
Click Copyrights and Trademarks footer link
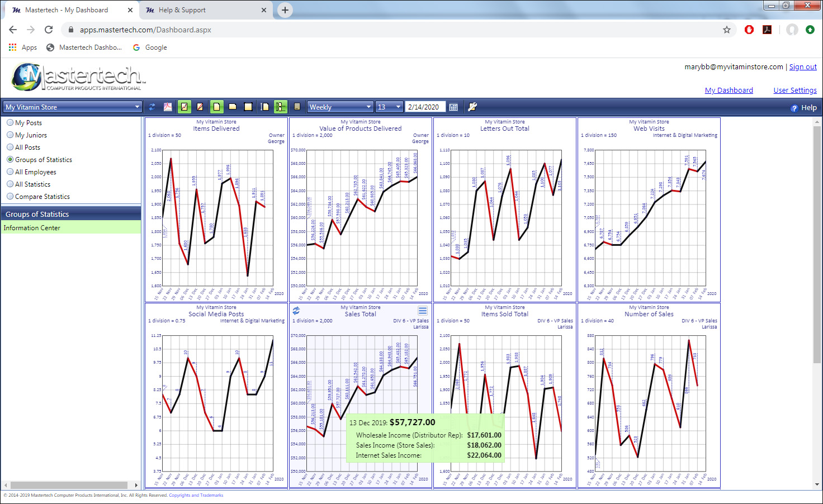point(196,495)
